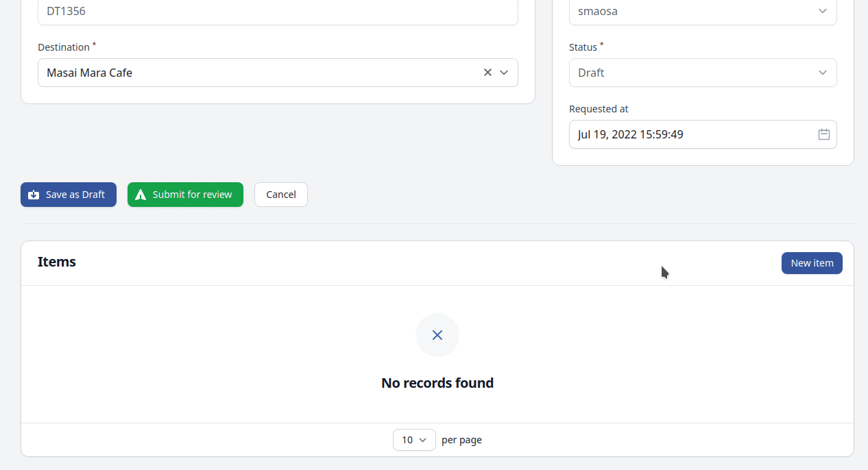Screen dimensions: 868x470
Task: Click the Requested at date value
Action: tap(629, 134)
